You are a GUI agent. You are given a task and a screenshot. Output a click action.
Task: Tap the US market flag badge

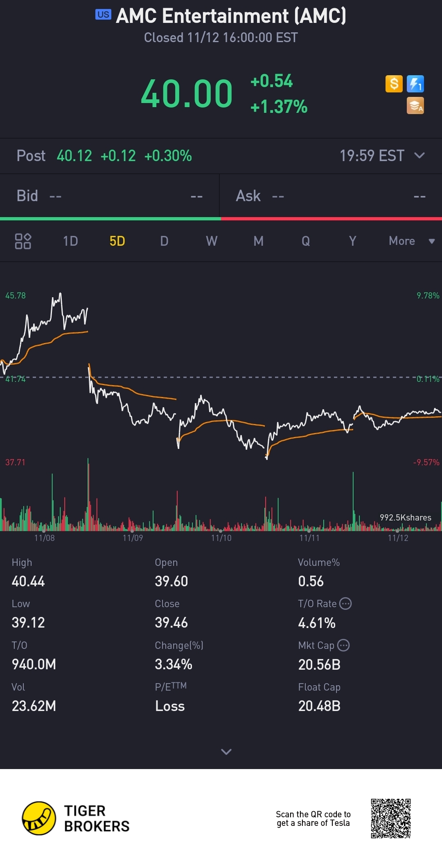pos(103,15)
